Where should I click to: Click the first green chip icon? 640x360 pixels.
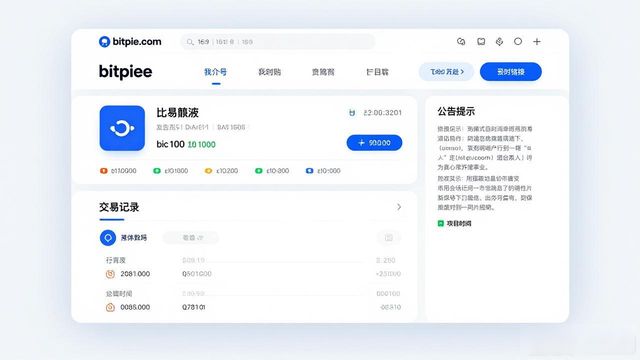pyautogui.click(x=157, y=171)
